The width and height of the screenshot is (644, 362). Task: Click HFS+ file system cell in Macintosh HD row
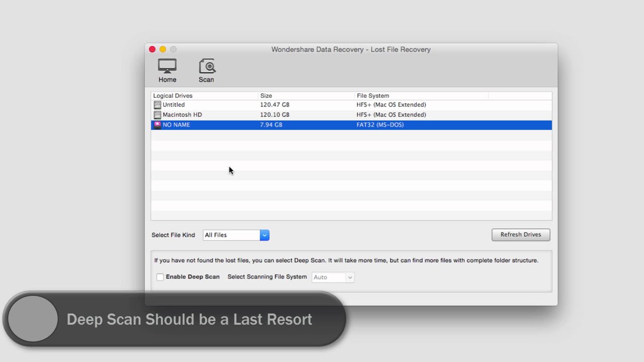[391, 115]
